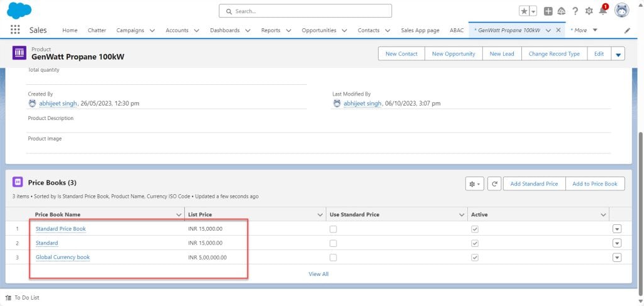Switch to the Opportunities tab
Screen dimensions: 644x306
coord(319,30)
